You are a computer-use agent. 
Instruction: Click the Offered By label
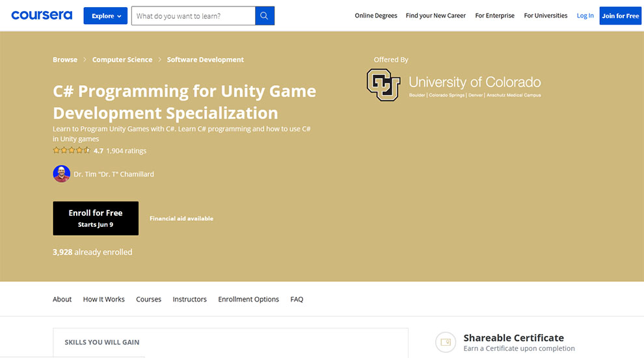pos(391,60)
